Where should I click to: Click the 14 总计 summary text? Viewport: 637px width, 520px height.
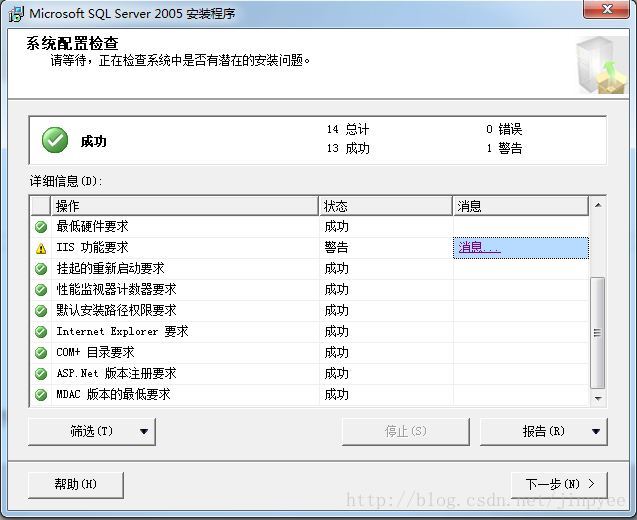coord(348,130)
